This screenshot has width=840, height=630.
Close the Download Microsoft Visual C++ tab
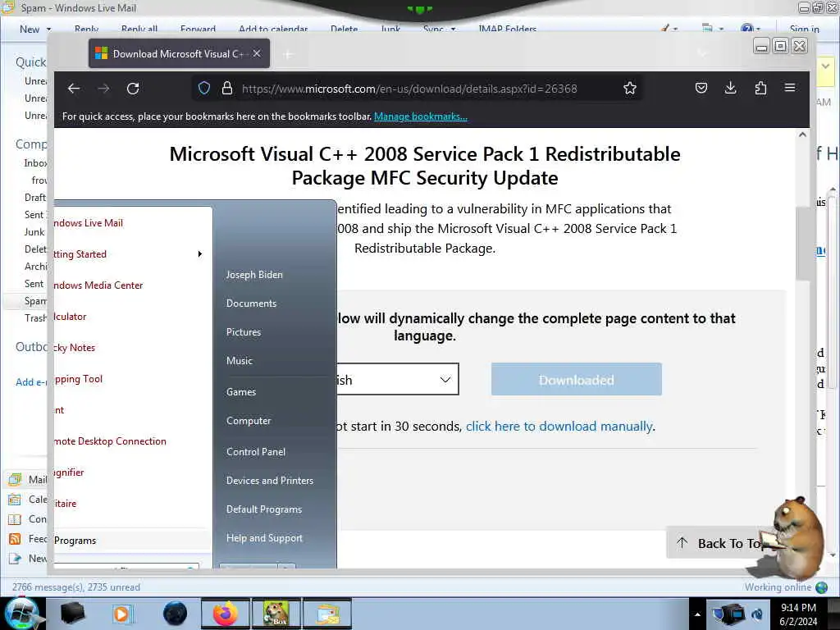pos(257,53)
